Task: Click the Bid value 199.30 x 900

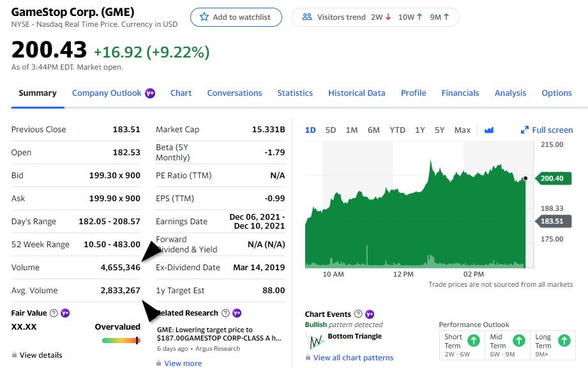Action: pyautogui.click(x=115, y=176)
